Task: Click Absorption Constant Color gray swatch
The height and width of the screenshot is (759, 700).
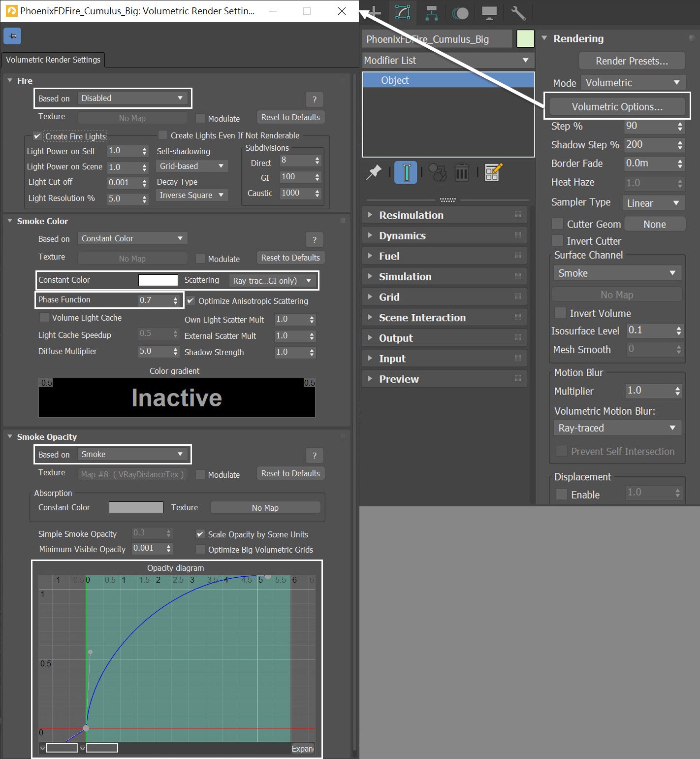Action: point(136,507)
